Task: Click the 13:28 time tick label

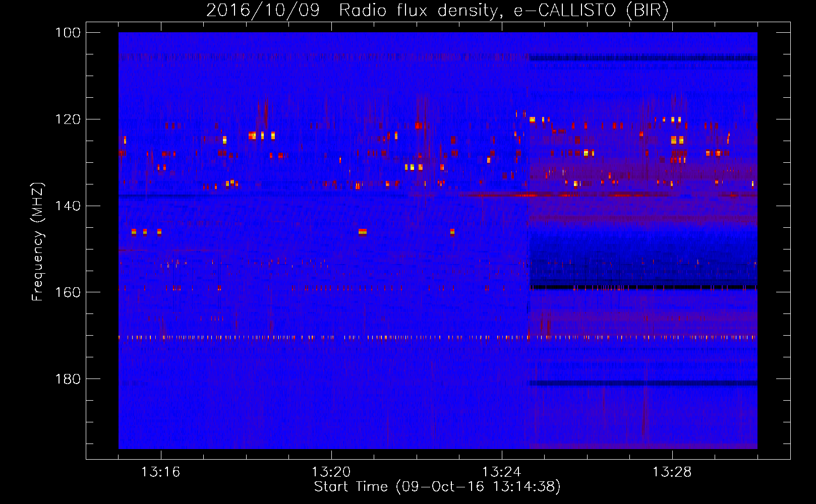Action: [672, 472]
